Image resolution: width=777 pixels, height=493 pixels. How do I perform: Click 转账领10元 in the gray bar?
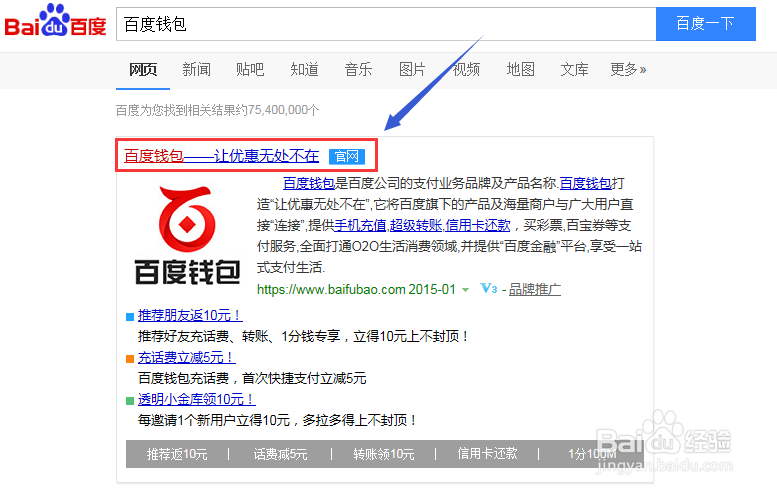pos(384,454)
